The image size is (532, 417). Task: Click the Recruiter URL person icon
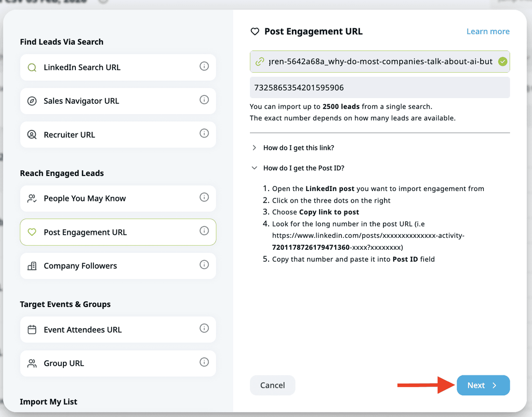pyautogui.click(x=32, y=134)
